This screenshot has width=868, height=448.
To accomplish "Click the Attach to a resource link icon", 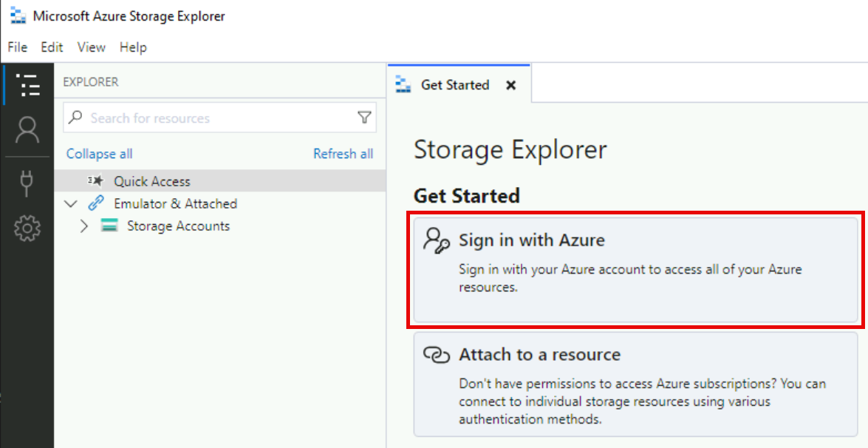I will [x=437, y=354].
